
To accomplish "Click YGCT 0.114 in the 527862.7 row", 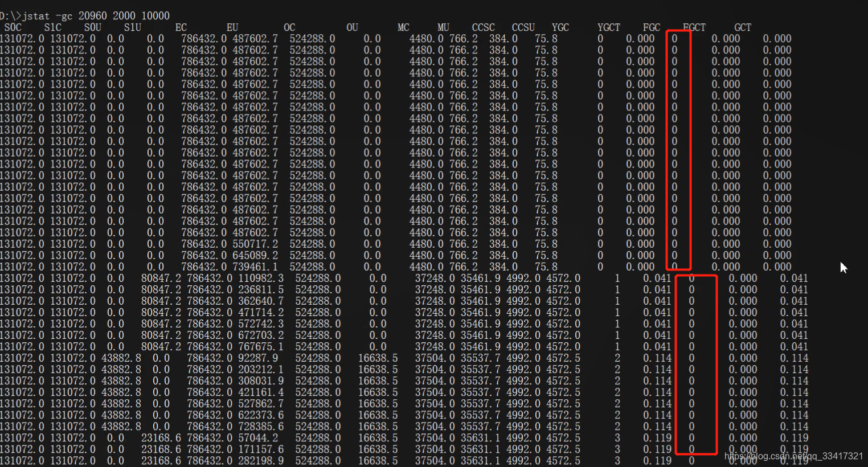I will [x=657, y=403].
